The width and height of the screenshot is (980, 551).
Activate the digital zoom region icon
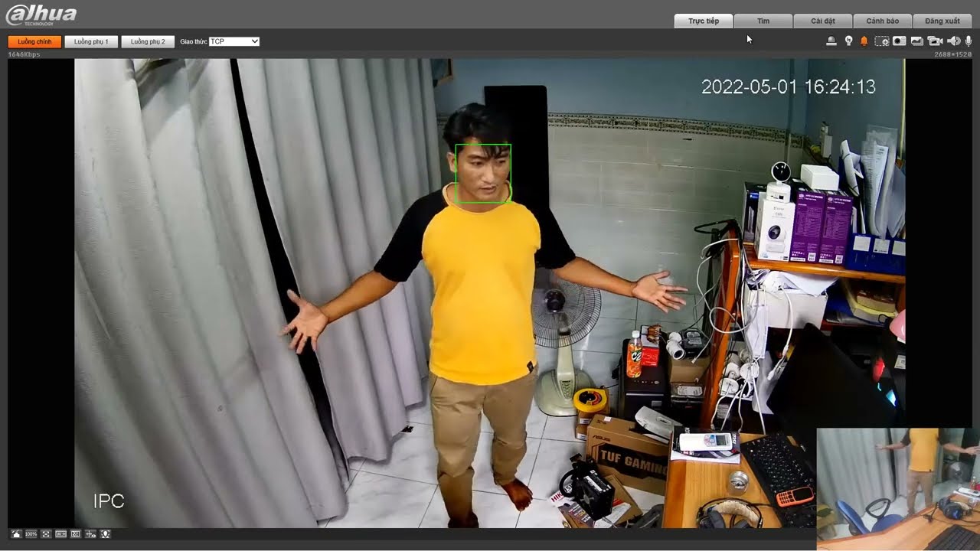tap(882, 41)
